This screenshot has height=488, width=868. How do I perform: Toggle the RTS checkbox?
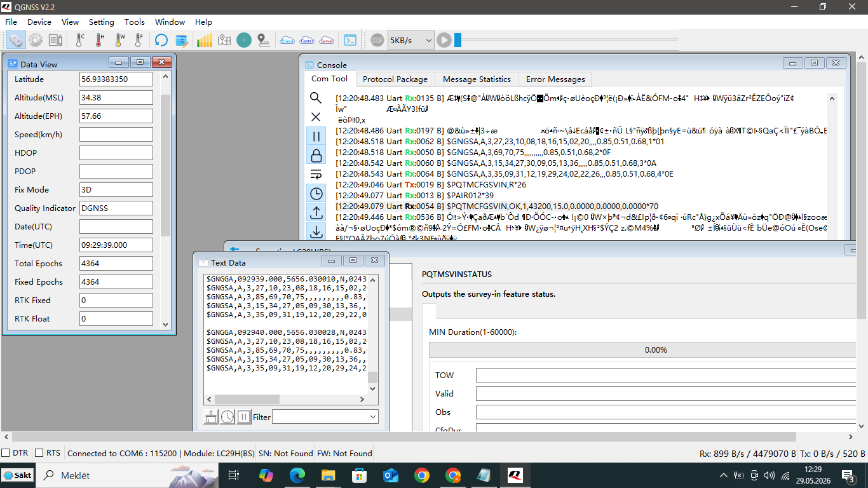point(39,453)
